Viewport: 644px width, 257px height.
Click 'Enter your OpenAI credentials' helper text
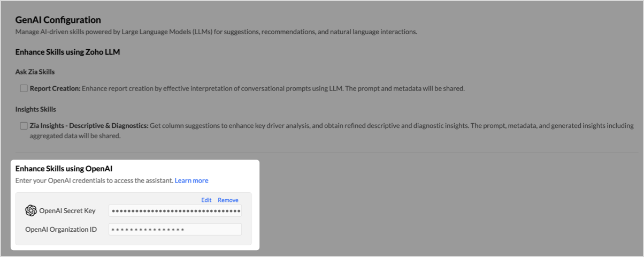click(x=94, y=180)
